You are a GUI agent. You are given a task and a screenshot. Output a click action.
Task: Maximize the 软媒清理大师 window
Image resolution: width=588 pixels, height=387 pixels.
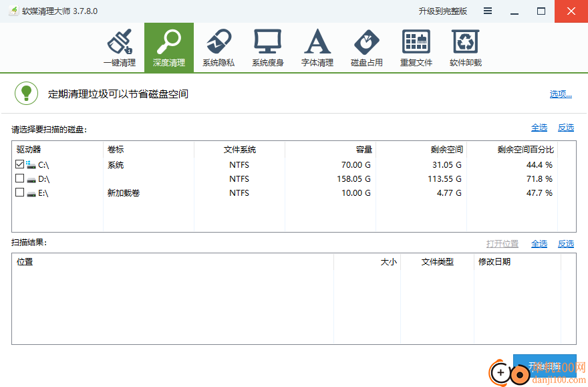tap(541, 11)
